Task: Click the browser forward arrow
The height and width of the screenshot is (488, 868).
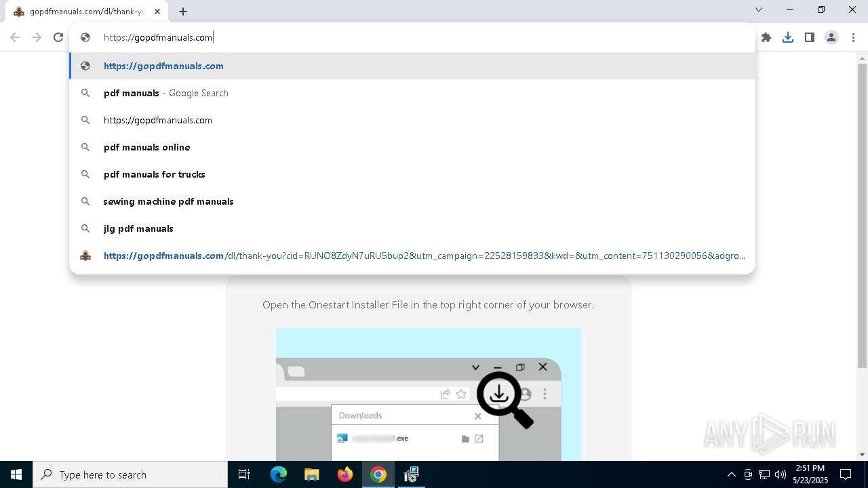Action: point(37,37)
